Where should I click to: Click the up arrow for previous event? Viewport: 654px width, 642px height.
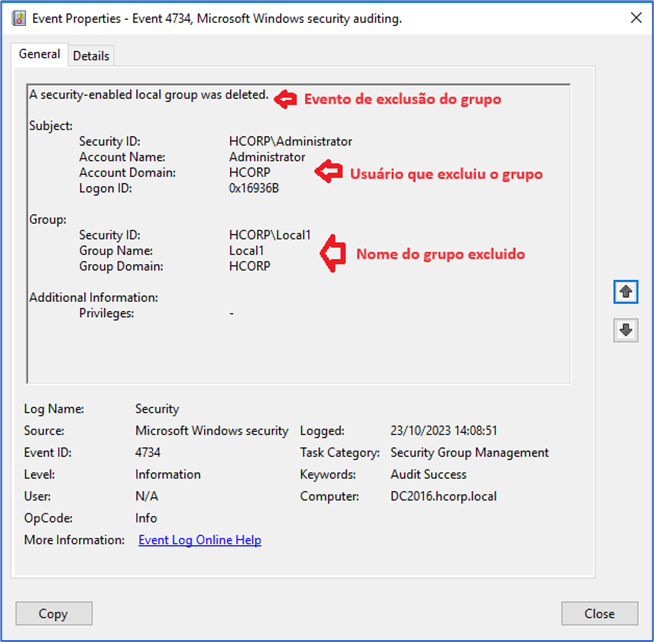click(x=626, y=291)
